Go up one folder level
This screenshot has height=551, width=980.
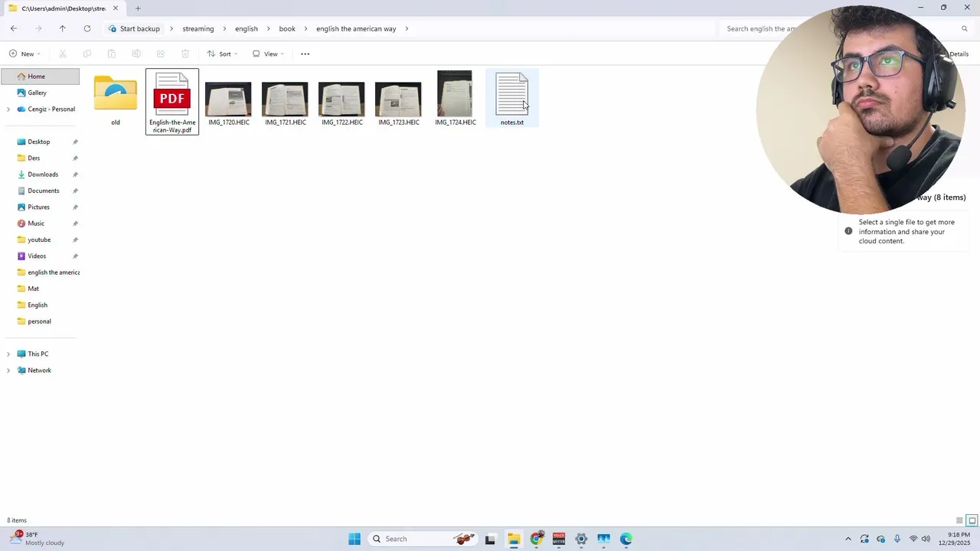(63, 28)
